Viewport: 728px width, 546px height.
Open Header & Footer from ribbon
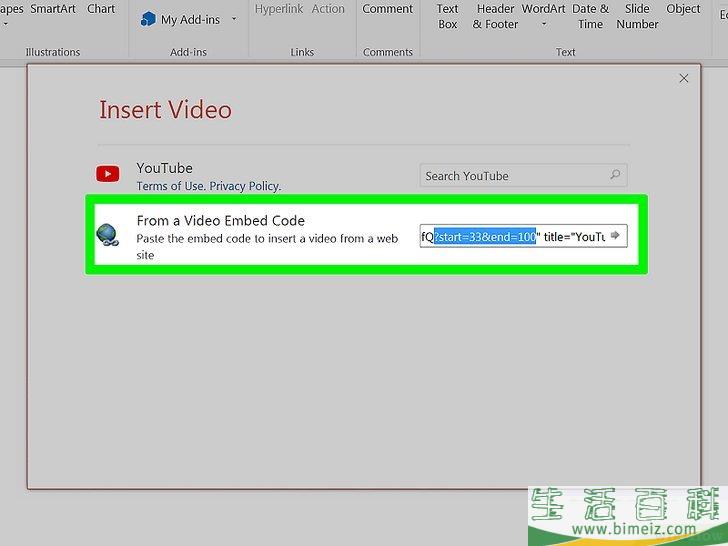tap(495, 16)
